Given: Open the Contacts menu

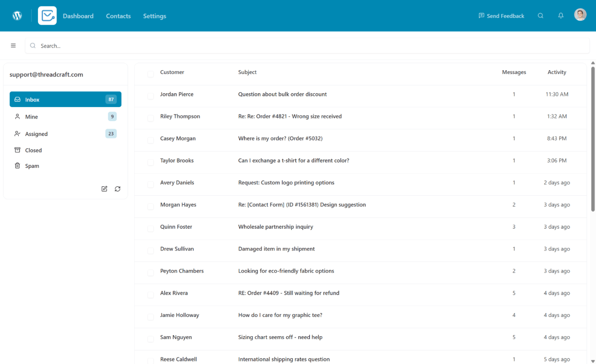Looking at the screenshot, I should click(x=118, y=16).
